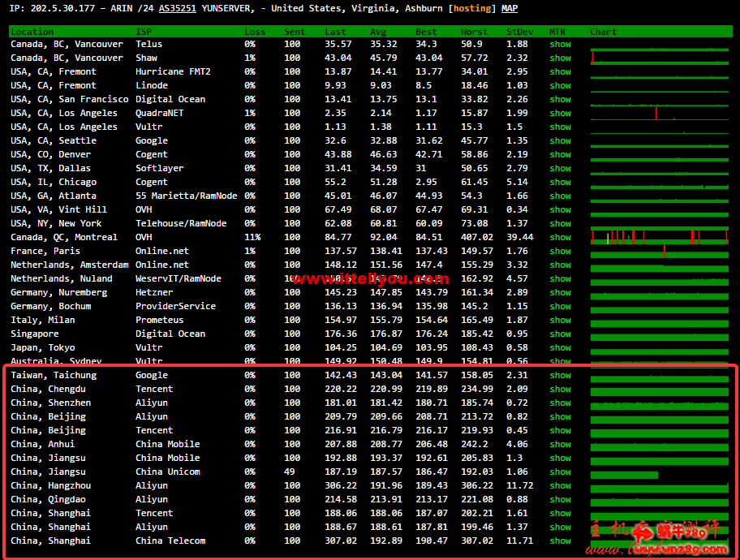The image size is (740, 560).
Task: Show MTR for San Francisco Digital Ocean
Action: click(x=560, y=99)
